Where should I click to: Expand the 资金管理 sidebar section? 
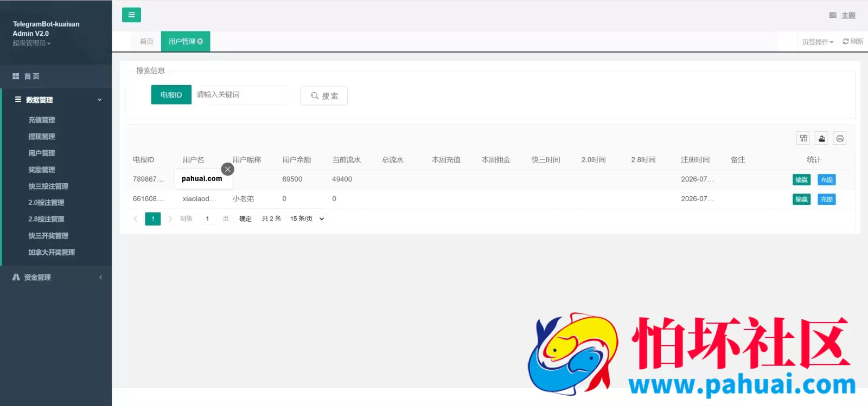(56, 277)
